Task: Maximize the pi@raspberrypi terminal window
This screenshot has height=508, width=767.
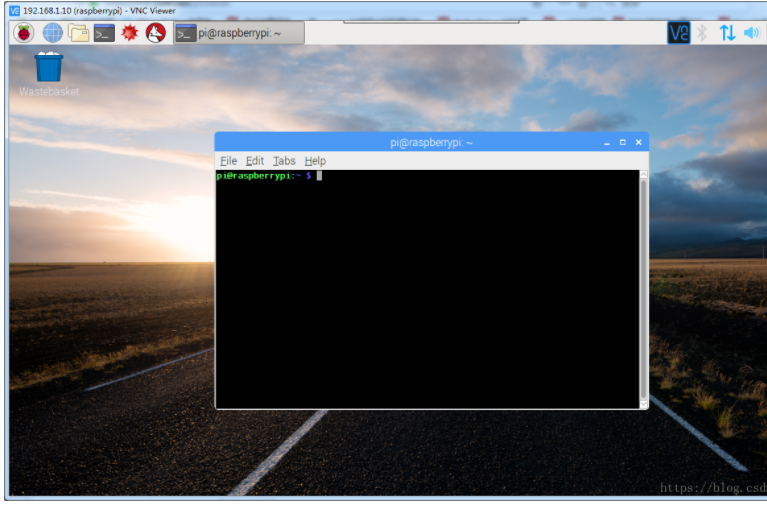Action: pyautogui.click(x=623, y=142)
